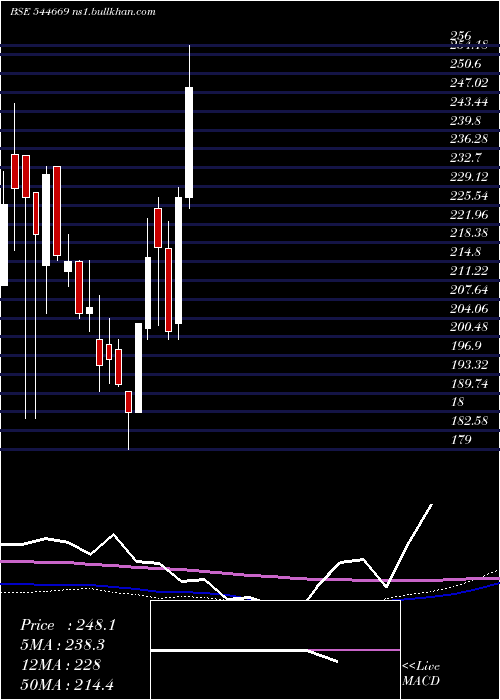Click the 211.22 axis label
This screenshot has width=500, height=700.
pyautogui.click(x=469, y=271)
